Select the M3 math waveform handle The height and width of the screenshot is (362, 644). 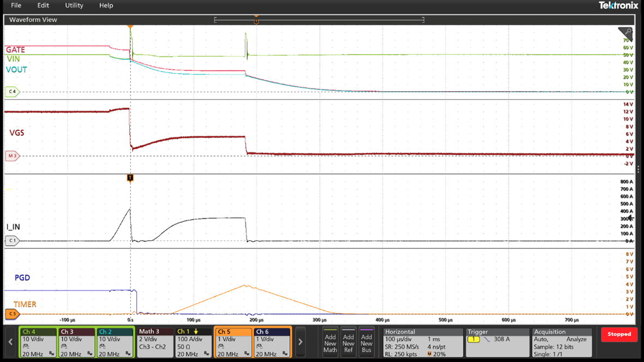(x=12, y=156)
